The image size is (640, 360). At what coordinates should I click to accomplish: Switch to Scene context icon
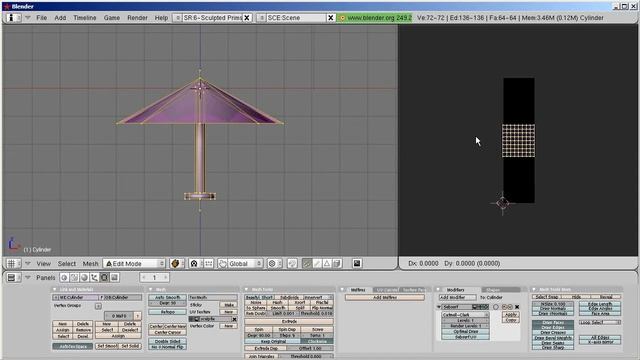pyautogui.click(x=115, y=278)
